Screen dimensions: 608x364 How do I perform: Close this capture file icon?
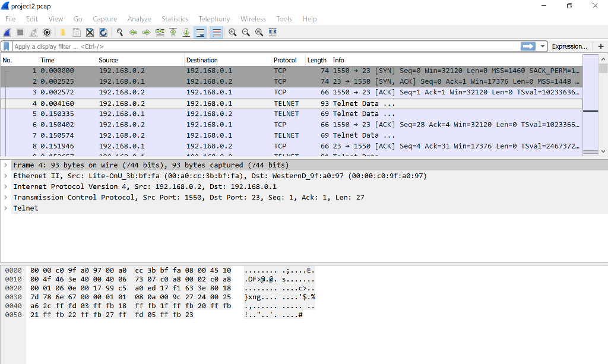(90, 33)
